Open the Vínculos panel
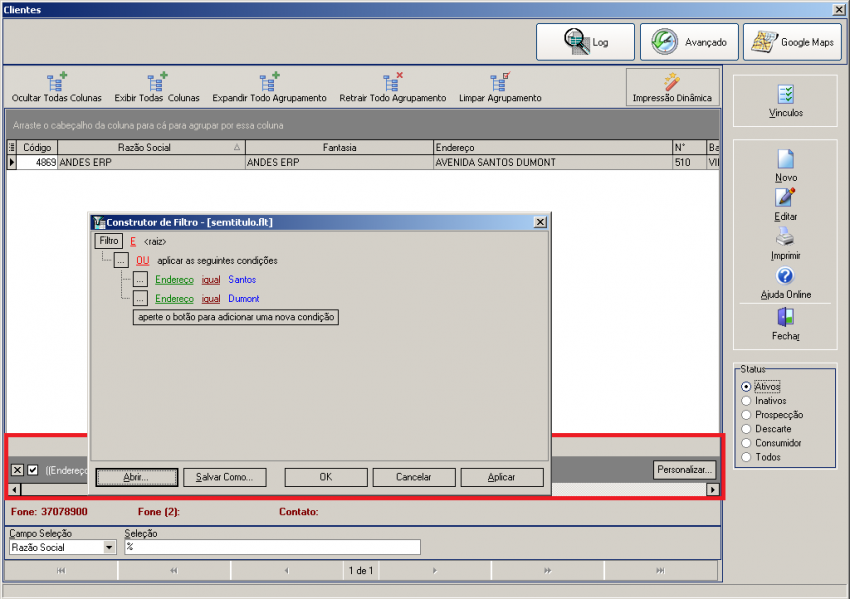The image size is (850, 599). [785, 101]
